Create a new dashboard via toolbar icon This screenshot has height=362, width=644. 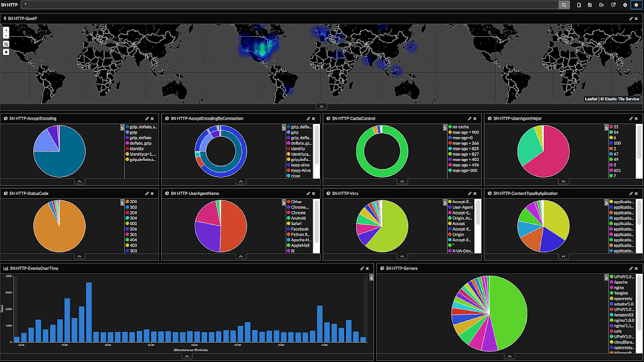pos(579,5)
